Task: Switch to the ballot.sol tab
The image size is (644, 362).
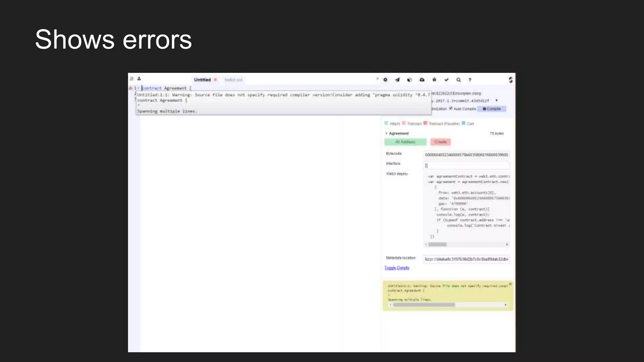Action: click(x=233, y=80)
